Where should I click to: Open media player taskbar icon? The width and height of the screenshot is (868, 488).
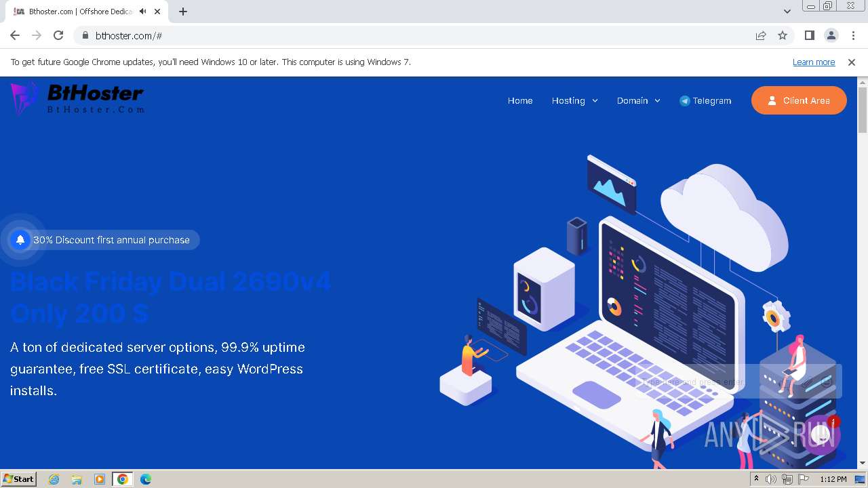(x=100, y=479)
